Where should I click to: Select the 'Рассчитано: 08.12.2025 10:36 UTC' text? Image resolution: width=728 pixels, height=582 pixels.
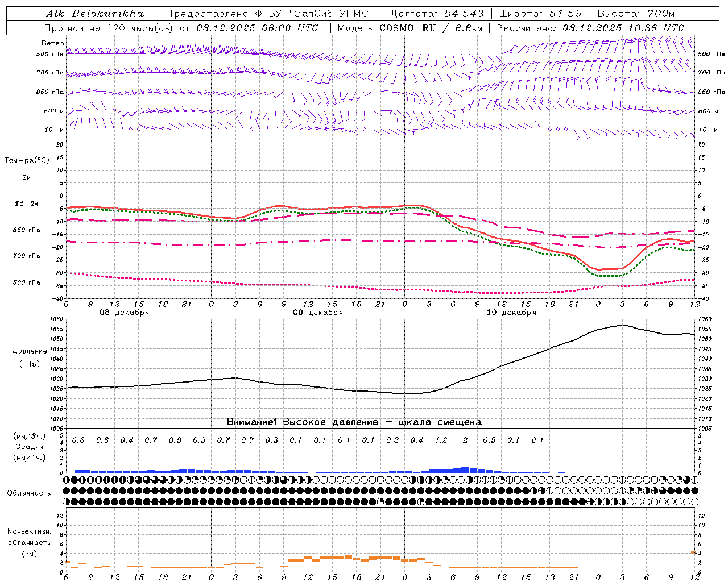coord(590,28)
